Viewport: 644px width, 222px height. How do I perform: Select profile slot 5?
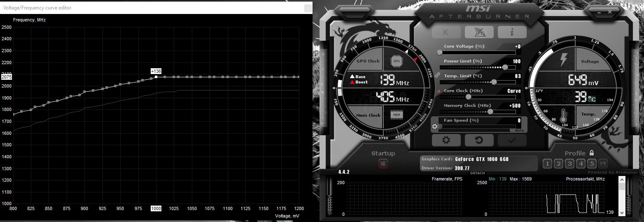coord(592,164)
